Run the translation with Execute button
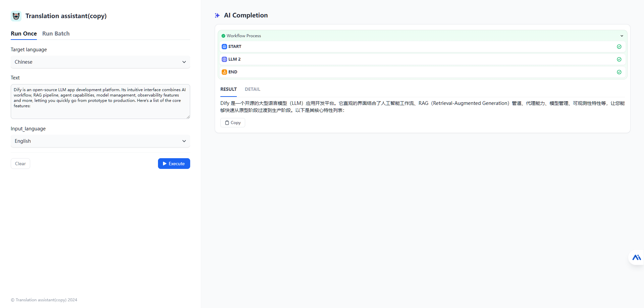644x308 pixels. 174,164
